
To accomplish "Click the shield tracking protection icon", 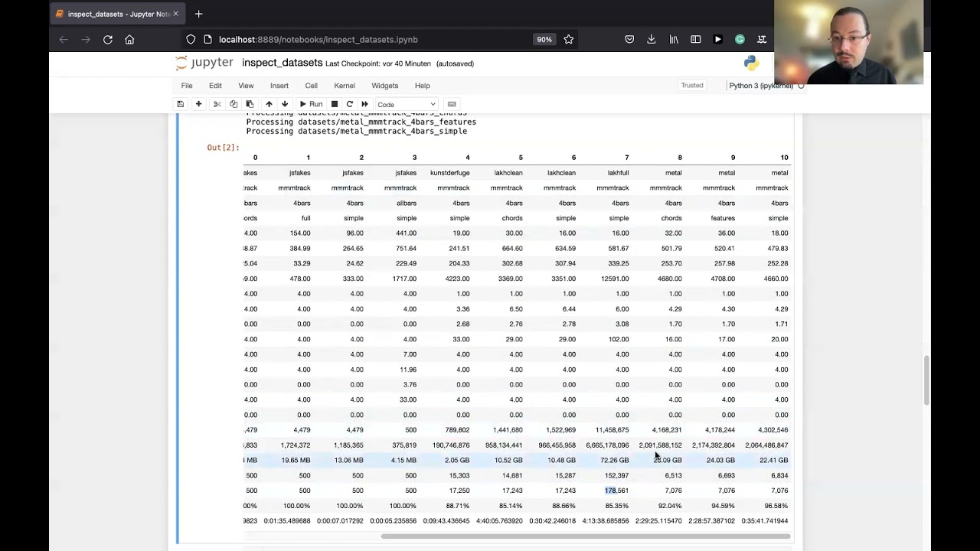I will [191, 40].
